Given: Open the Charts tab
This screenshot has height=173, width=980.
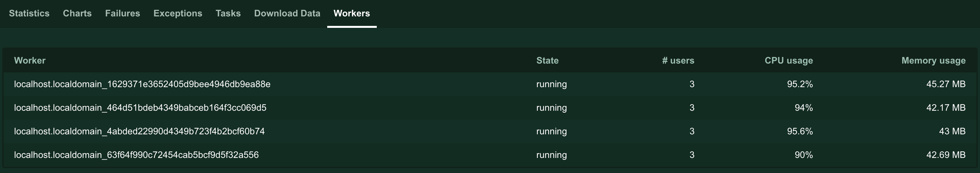Looking at the screenshot, I should [x=77, y=13].
